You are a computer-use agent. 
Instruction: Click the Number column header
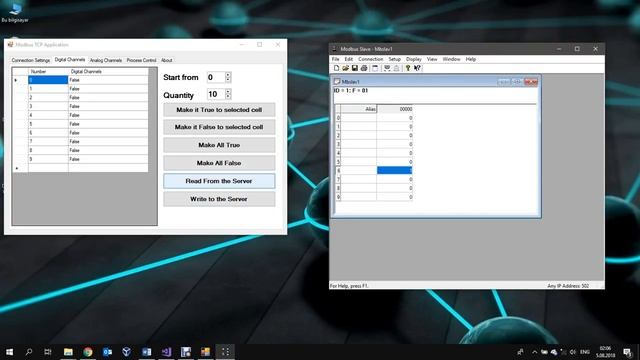[x=48, y=71]
